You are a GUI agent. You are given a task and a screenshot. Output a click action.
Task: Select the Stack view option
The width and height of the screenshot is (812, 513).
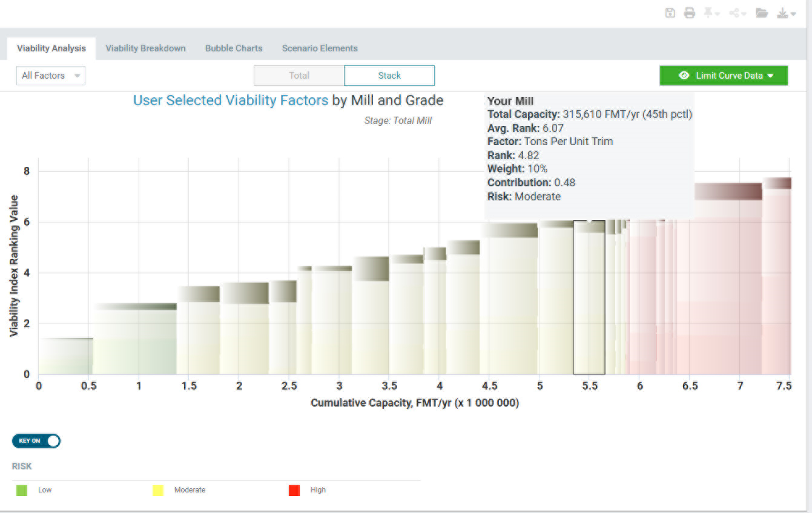(x=389, y=75)
